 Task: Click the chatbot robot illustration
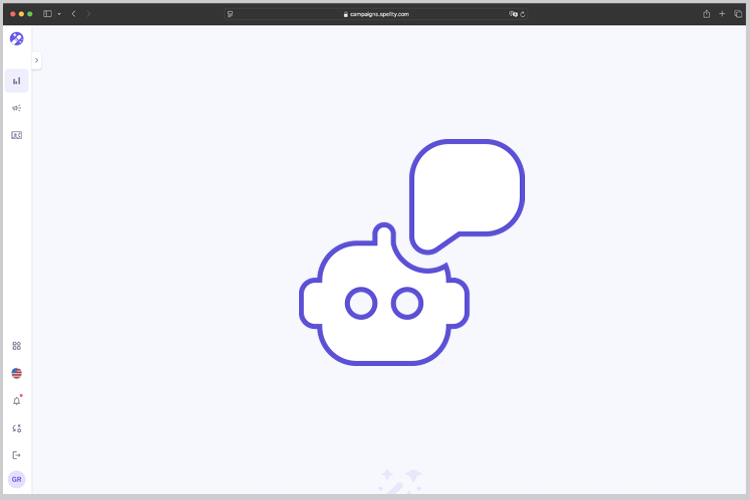click(385, 300)
